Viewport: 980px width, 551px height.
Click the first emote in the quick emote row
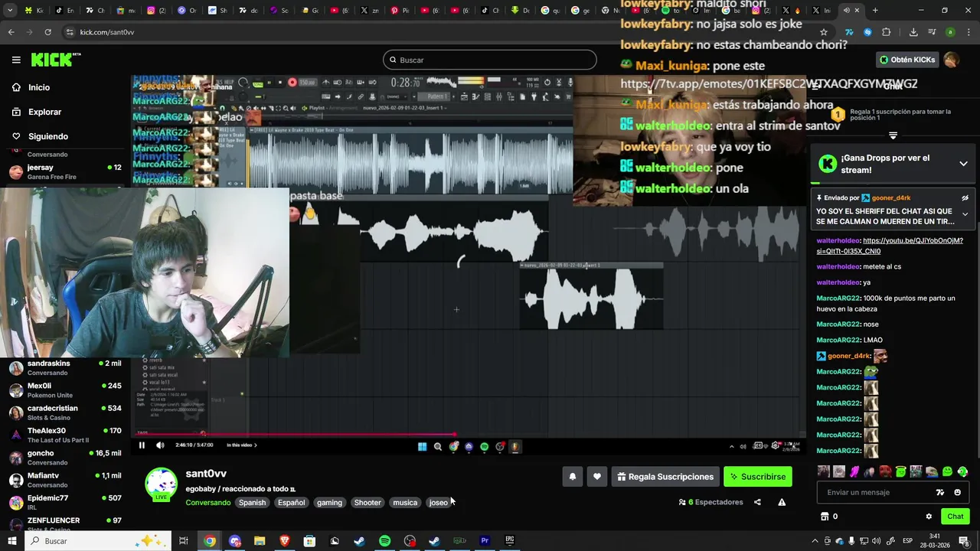tap(823, 471)
